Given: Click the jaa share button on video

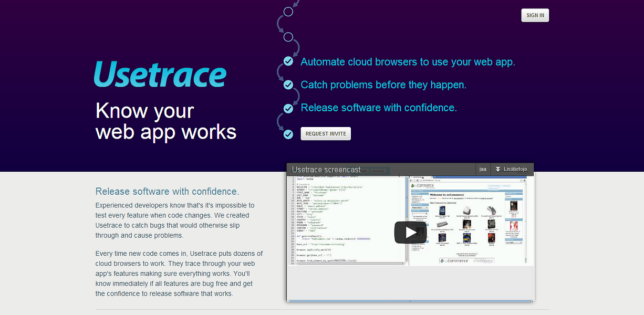Looking at the screenshot, I should [483, 169].
